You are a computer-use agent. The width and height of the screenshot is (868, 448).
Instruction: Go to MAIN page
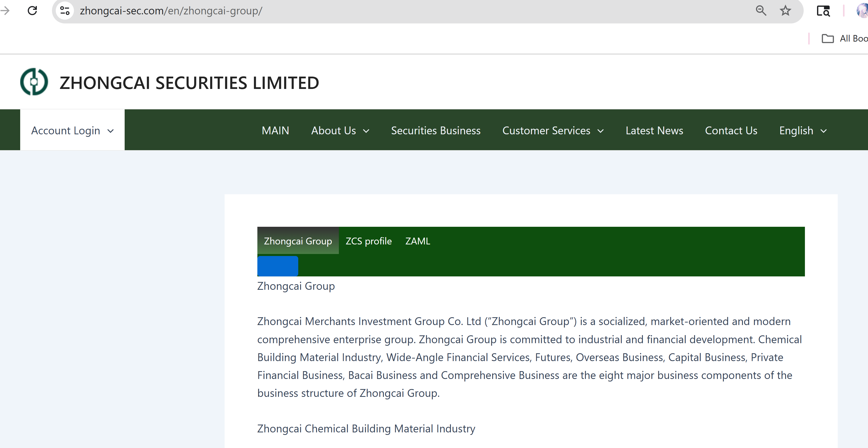pyautogui.click(x=275, y=131)
